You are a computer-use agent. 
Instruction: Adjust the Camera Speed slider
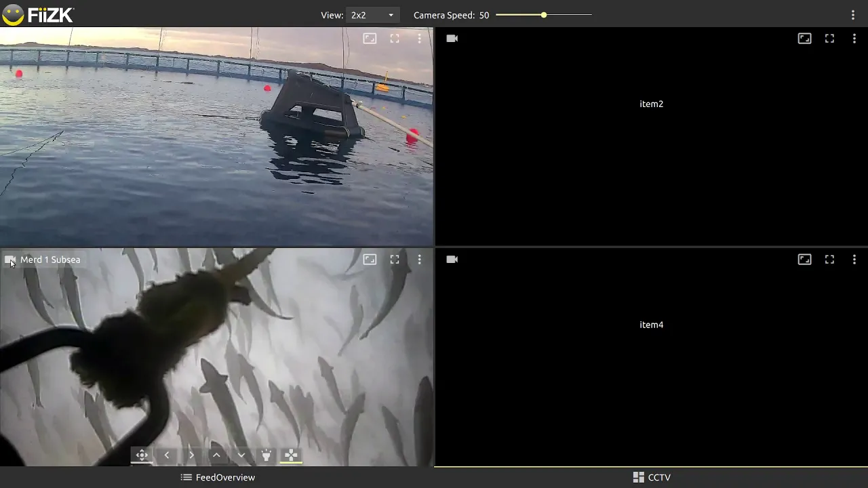[x=544, y=15]
